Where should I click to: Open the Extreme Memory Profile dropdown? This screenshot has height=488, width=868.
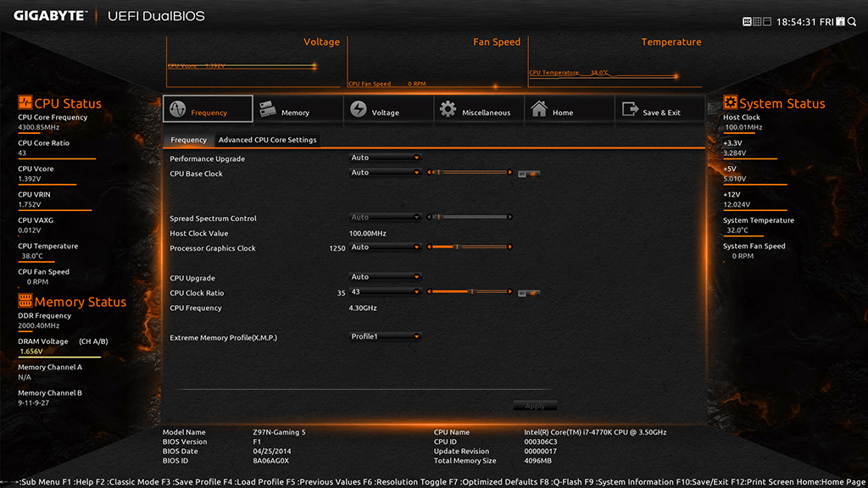pyautogui.click(x=386, y=336)
